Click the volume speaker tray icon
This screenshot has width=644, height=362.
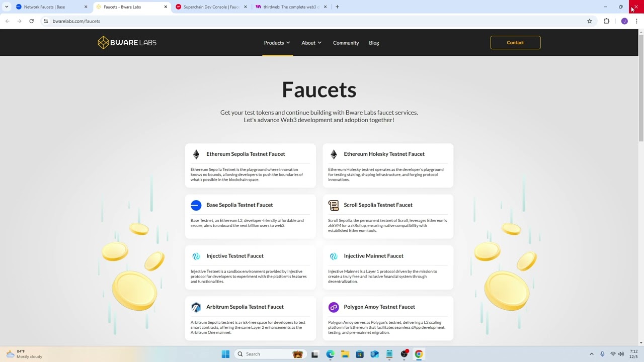pyautogui.click(x=621, y=354)
